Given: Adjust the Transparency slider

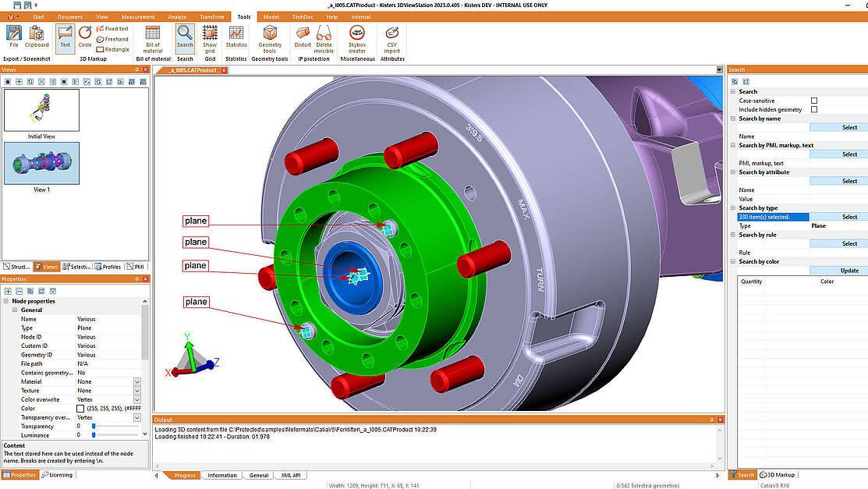Looking at the screenshot, I should 94,426.
